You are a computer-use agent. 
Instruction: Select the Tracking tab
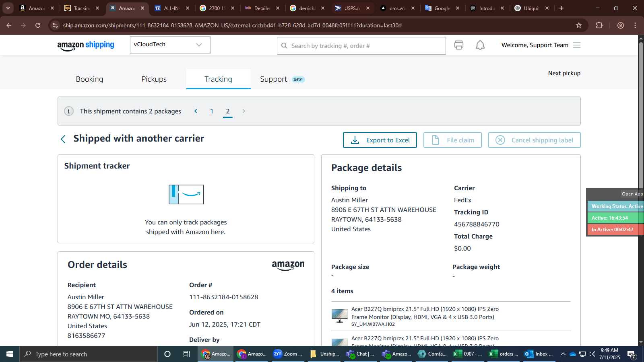point(218,79)
